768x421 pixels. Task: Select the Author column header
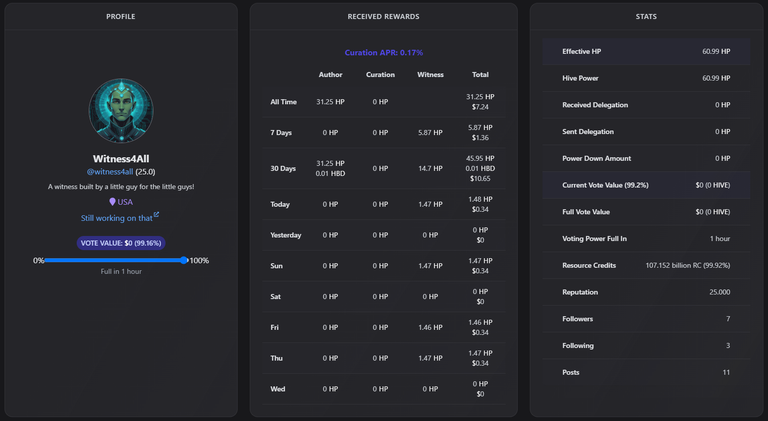coord(330,74)
